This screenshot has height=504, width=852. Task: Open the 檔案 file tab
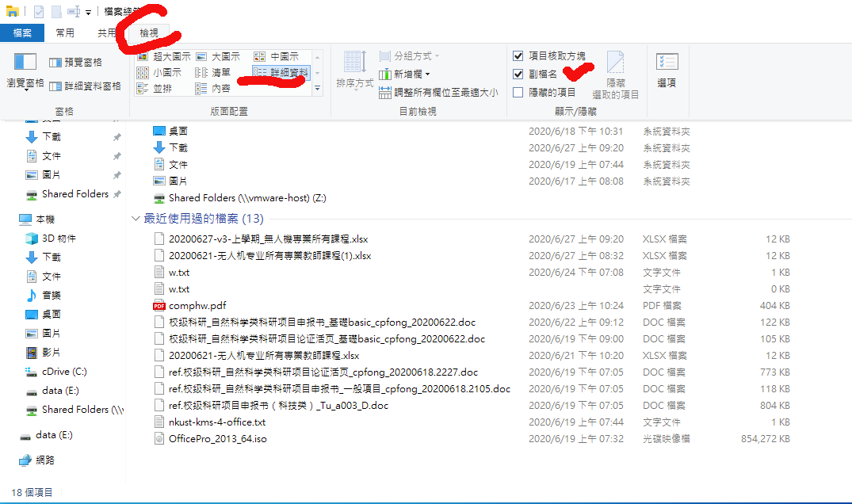[x=22, y=33]
